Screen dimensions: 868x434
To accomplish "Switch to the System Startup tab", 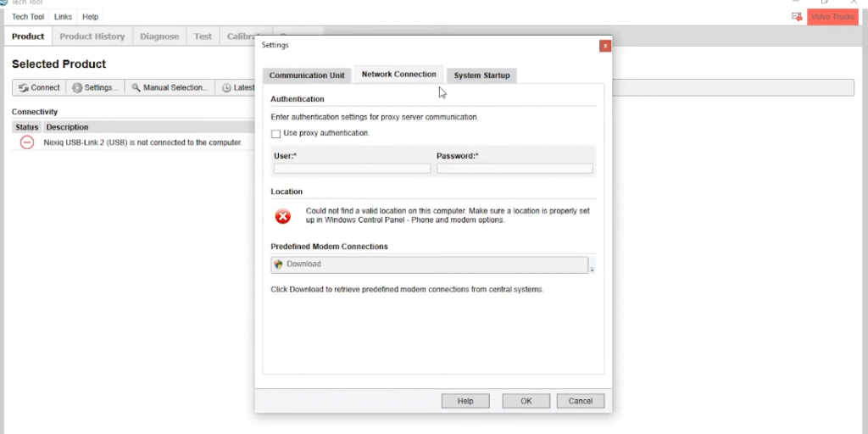I will [x=481, y=75].
